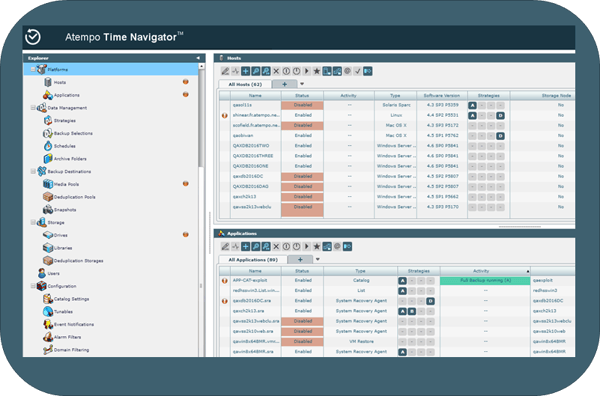
Task: Click the Full Backup running (A) progress bar
Action: point(485,281)
